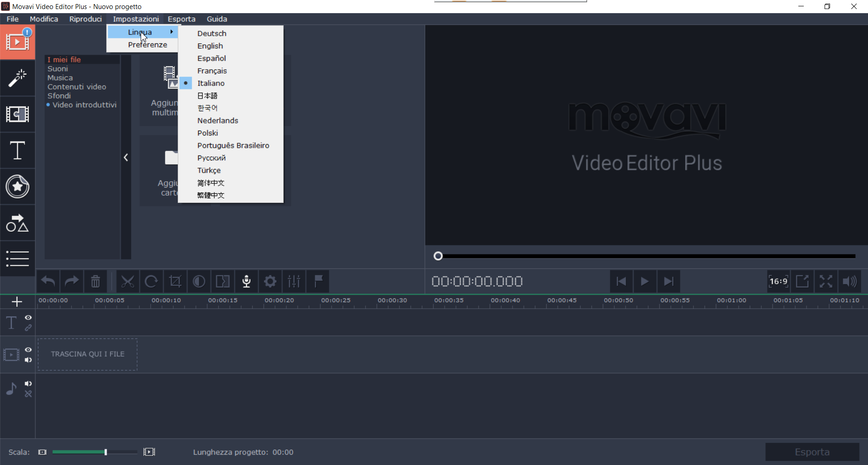This screenshot has height=465, width=868.
Task: Open Color adjustments icon
Action: coord(199,282)
